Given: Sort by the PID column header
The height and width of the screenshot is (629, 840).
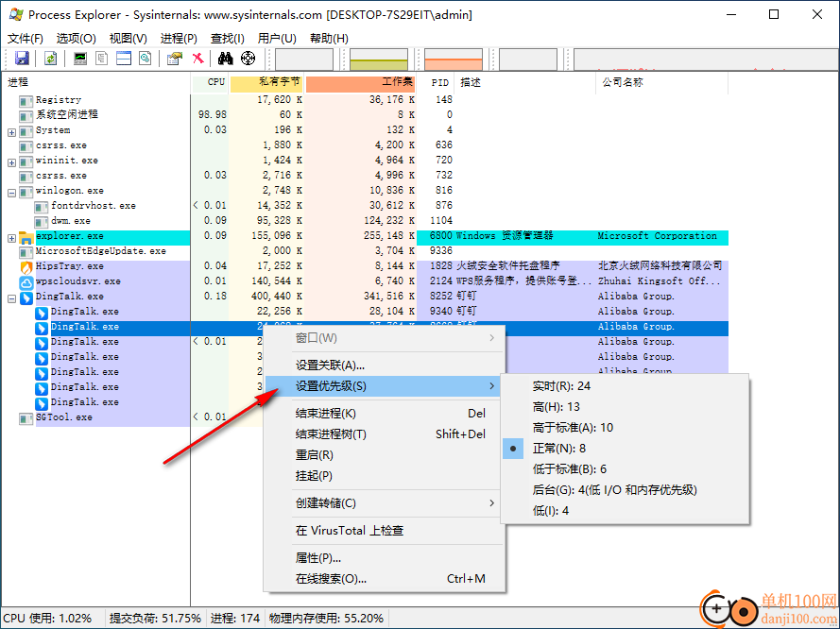Looking at the screenshot, I should tap(436, 82).
